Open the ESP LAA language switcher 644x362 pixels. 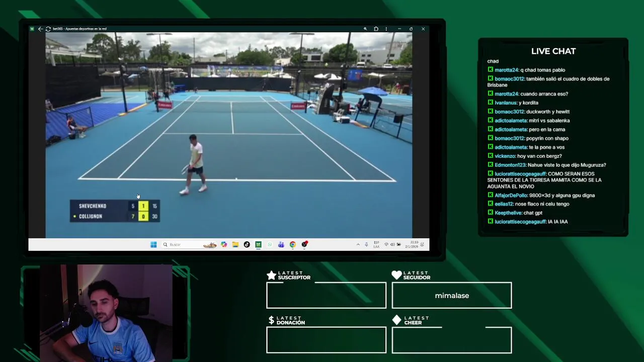coord(376,244)
